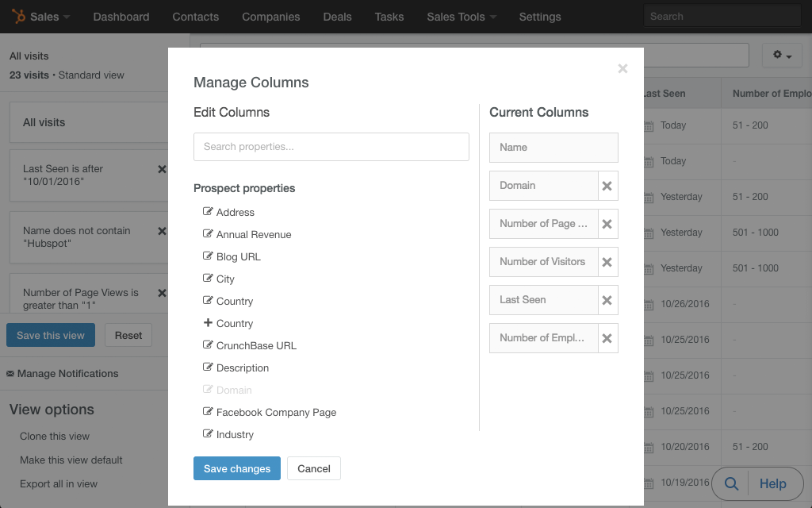Expand the Sales product dropdown

50,17
